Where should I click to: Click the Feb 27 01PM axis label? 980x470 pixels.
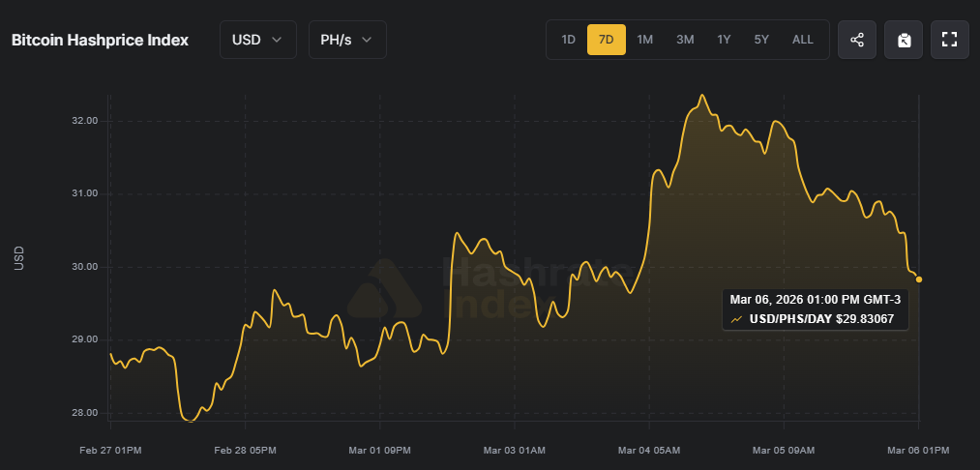point(110,451)
